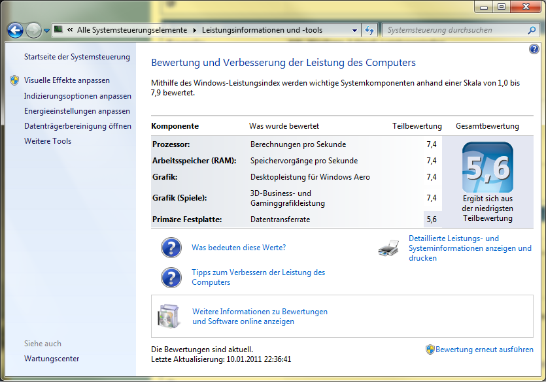Open 'Startseite der Systemsteuerung'
546x392 pixels.
[x=77, y=57]
